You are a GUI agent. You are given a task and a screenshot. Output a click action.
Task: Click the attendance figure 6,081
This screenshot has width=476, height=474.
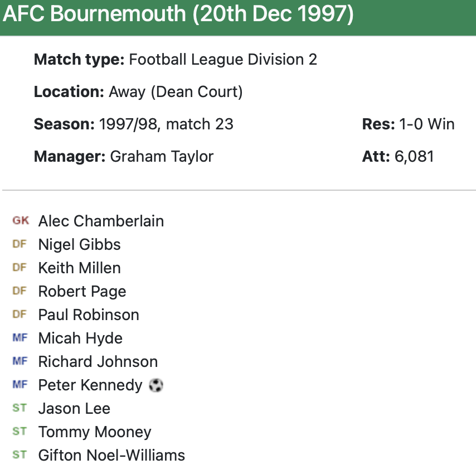click(414, 156)
